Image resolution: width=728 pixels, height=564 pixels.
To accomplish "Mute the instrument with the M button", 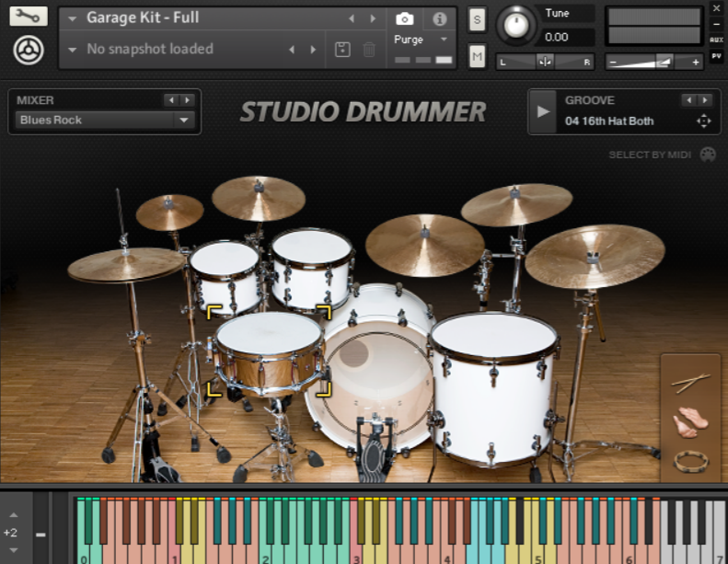I will click(477, 57).
